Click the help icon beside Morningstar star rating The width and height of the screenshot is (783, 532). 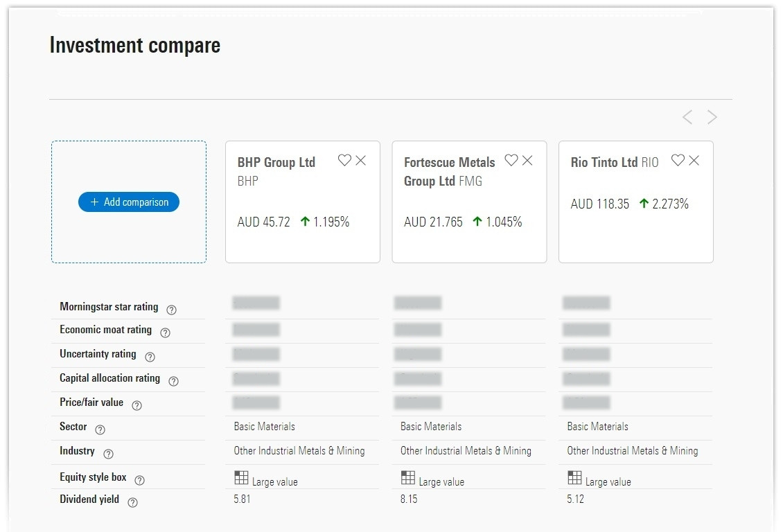click(170, 309)
